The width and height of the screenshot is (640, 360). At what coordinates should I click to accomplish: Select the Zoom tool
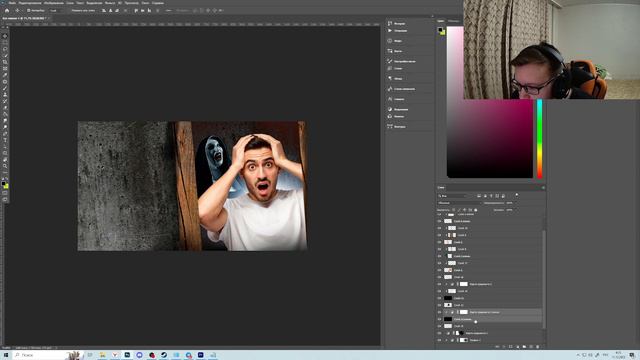pyautogui.click(x=5, y=166)
